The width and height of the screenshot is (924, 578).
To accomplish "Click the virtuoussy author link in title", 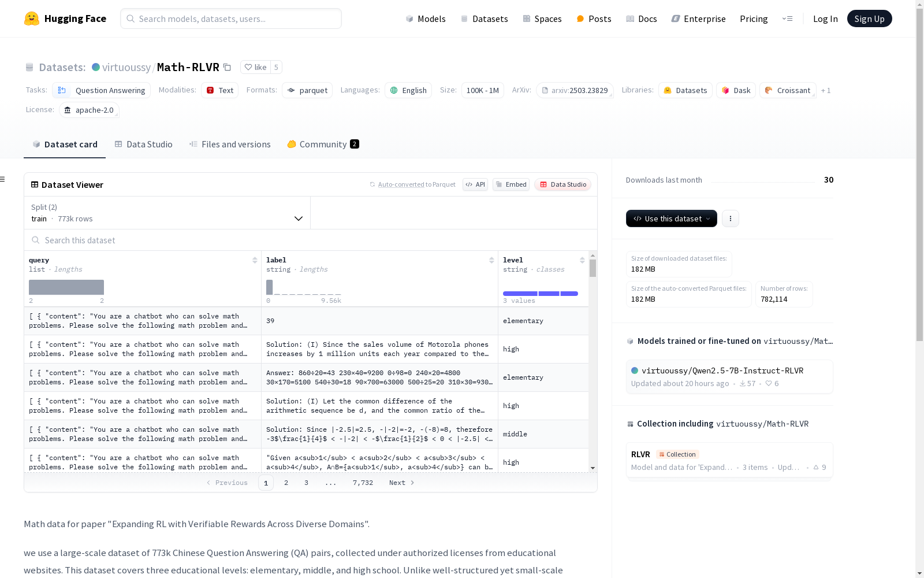I will click(126, 67).
